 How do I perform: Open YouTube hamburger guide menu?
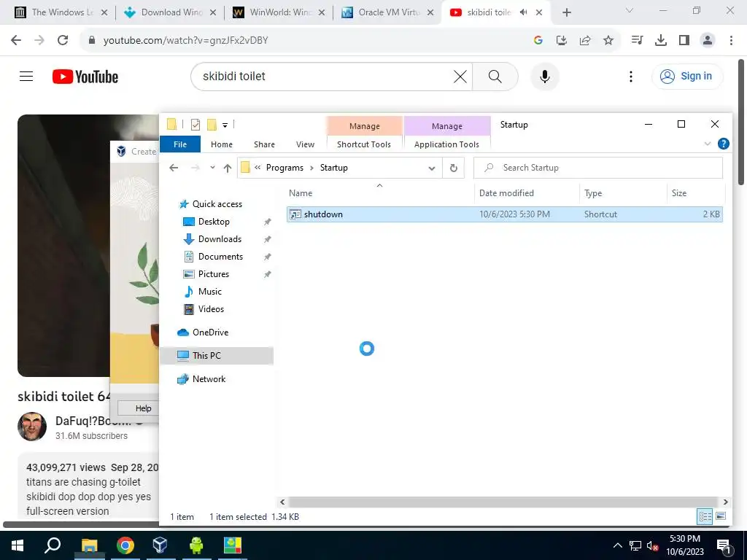tap(26, 76)
